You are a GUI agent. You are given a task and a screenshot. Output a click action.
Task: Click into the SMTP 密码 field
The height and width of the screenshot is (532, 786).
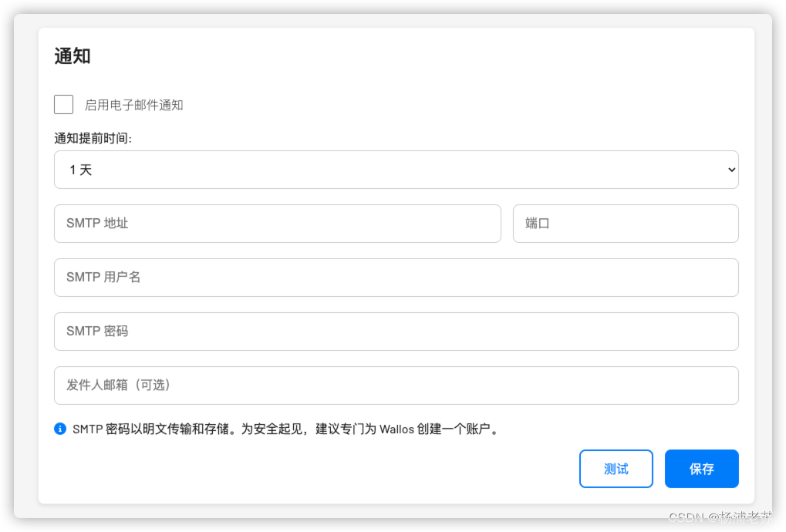[396, 332]
